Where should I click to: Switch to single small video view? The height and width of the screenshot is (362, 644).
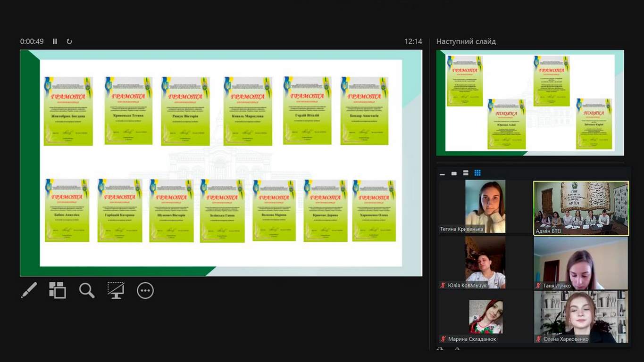click(x=454, y=173)
